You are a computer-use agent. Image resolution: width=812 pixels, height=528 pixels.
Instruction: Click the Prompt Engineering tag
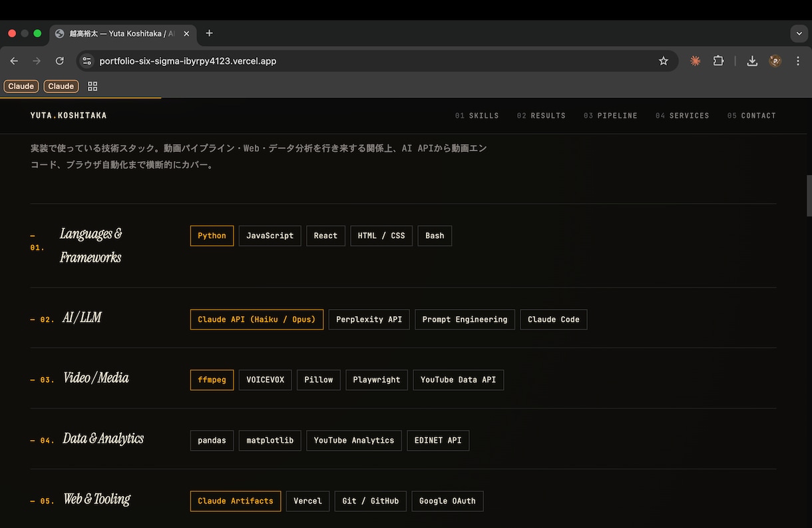click(465, 320)
